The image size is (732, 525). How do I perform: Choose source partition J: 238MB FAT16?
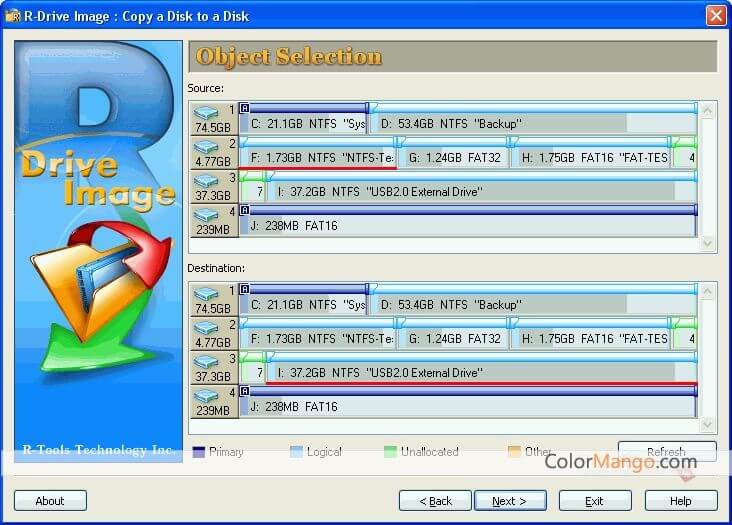[x=468, y=221]
